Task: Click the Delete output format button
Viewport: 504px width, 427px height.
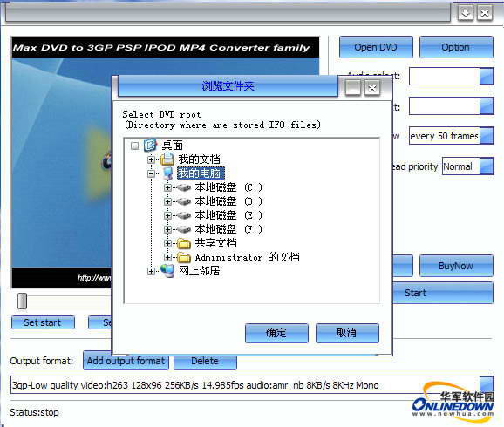Action: click(205, 362)
